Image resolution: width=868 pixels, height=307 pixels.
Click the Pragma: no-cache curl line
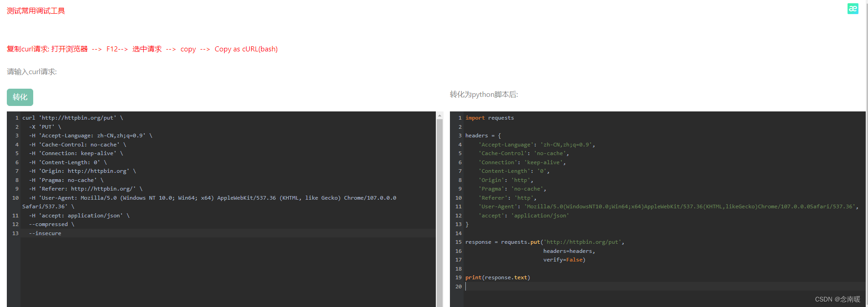[x=66, y=180]
